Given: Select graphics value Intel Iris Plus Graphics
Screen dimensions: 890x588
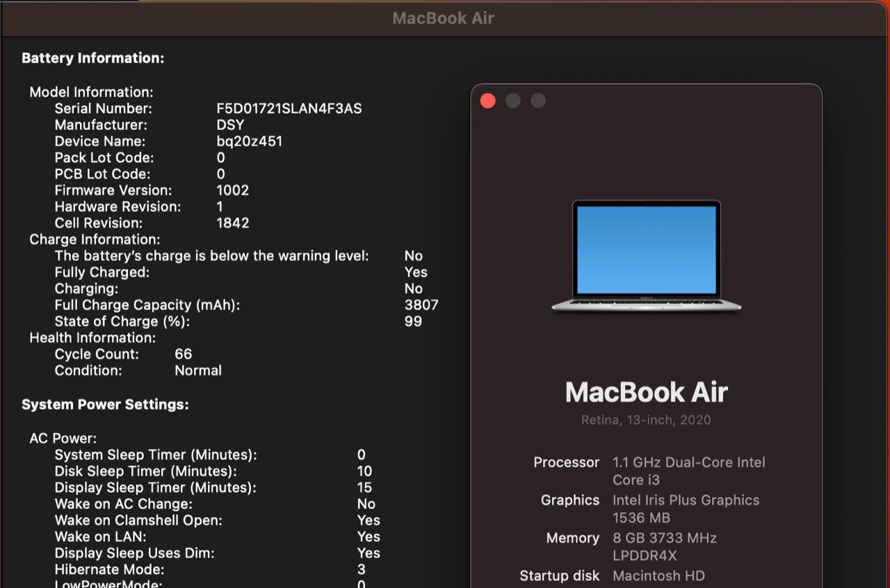Looking at the screenshot, I should pos(686,500).
